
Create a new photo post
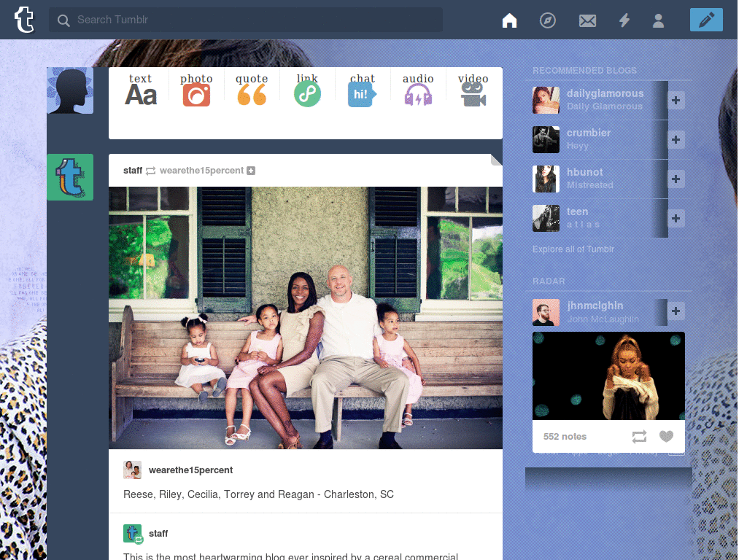[196, 90]
